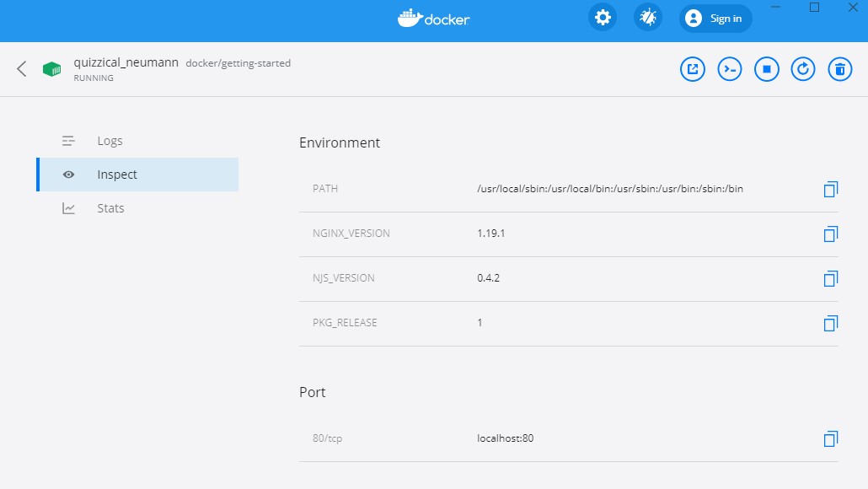Open the Stats tab
This screenshot has width=868, height=489.
(x=110, y=208)
